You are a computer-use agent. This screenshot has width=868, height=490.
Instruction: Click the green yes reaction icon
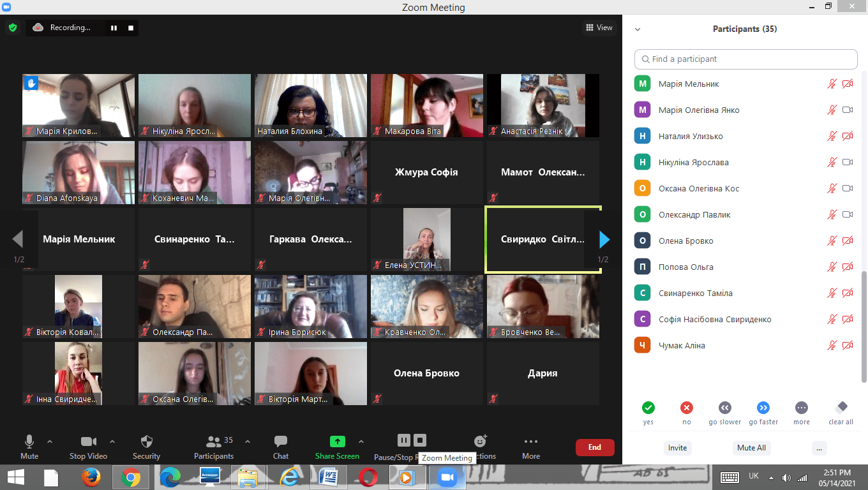click(x=648, y=408)
